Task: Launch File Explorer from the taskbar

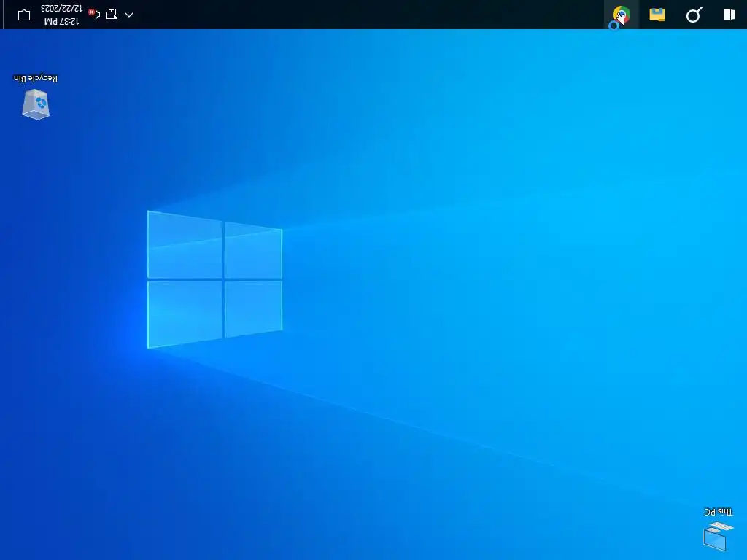Action: coord(657,15)
